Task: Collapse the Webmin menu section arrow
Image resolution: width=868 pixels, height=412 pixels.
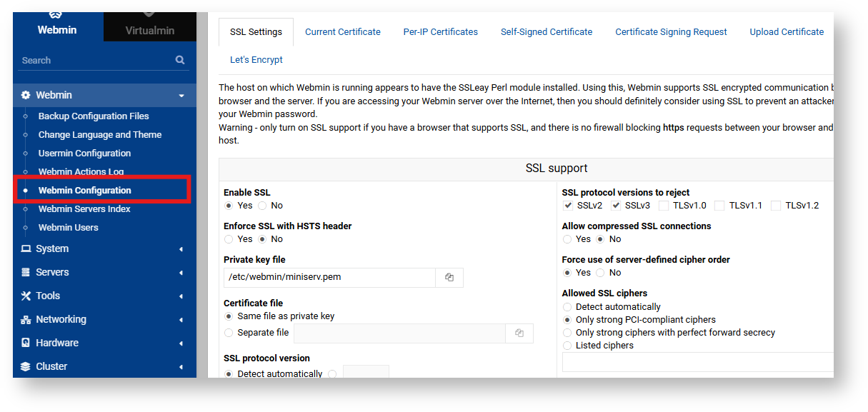Action: [x=181, y=96]
